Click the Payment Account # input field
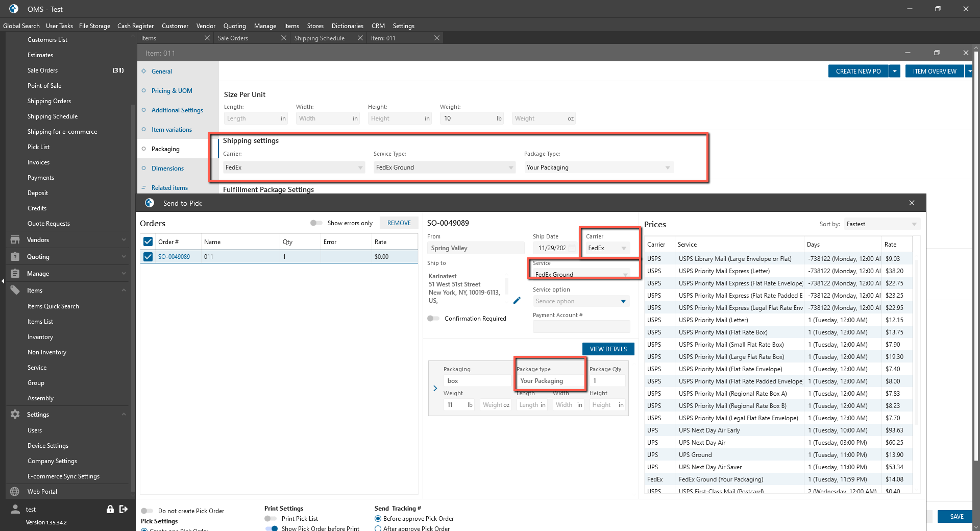This screenshot has width=980, height=531. tap(581, 326)
